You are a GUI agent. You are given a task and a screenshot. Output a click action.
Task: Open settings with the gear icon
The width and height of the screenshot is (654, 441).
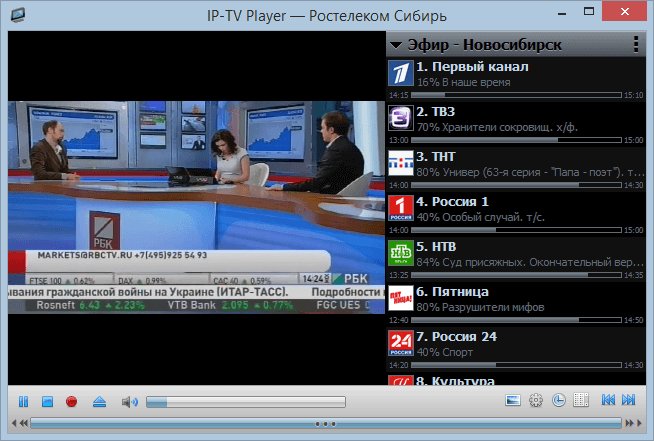(x=536, y=401)
